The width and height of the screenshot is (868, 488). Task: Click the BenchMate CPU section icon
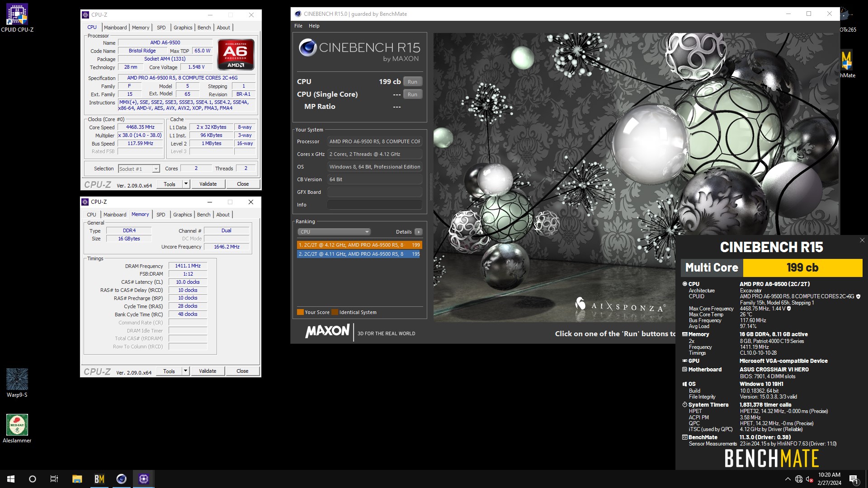coord(684,284)
